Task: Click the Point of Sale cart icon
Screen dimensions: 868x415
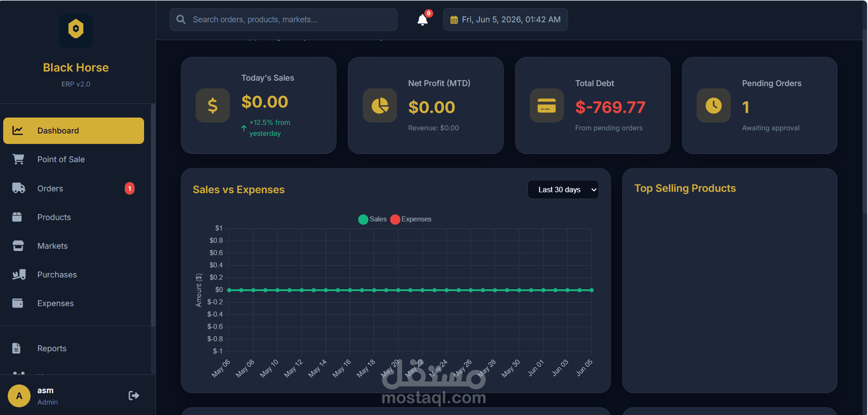Action: coord(18,159)
